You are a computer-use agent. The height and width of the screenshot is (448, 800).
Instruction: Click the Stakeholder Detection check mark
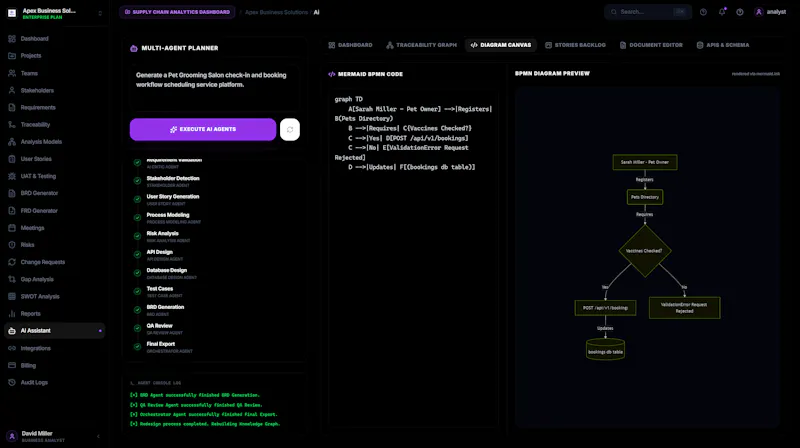137,181
